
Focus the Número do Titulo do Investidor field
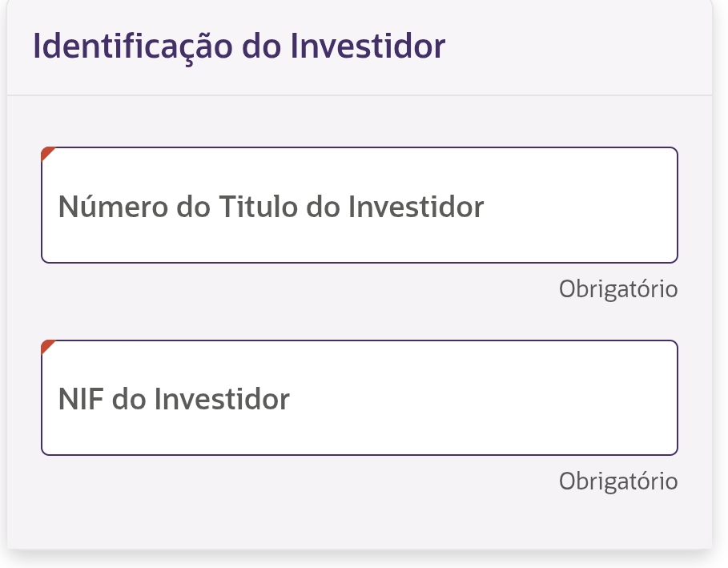pos(359,205)
